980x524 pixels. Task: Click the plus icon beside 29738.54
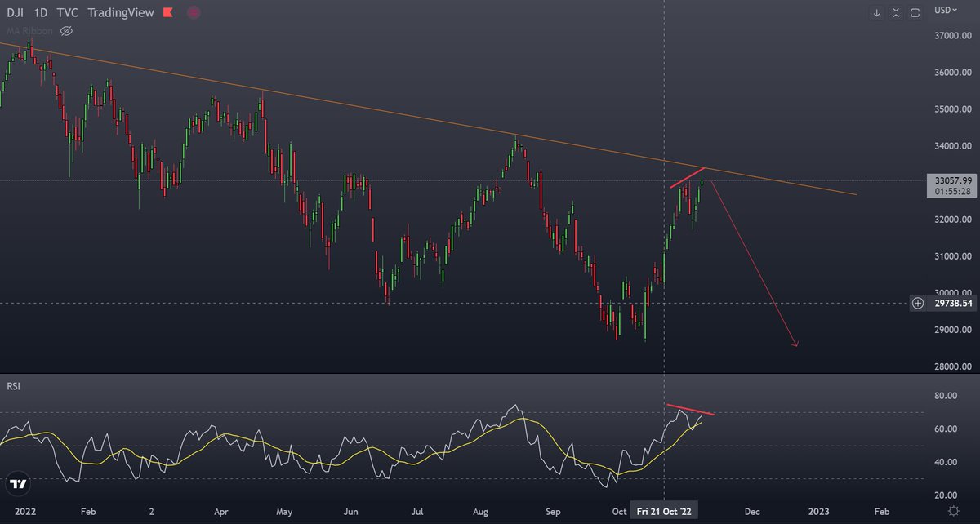click(918, 303)
